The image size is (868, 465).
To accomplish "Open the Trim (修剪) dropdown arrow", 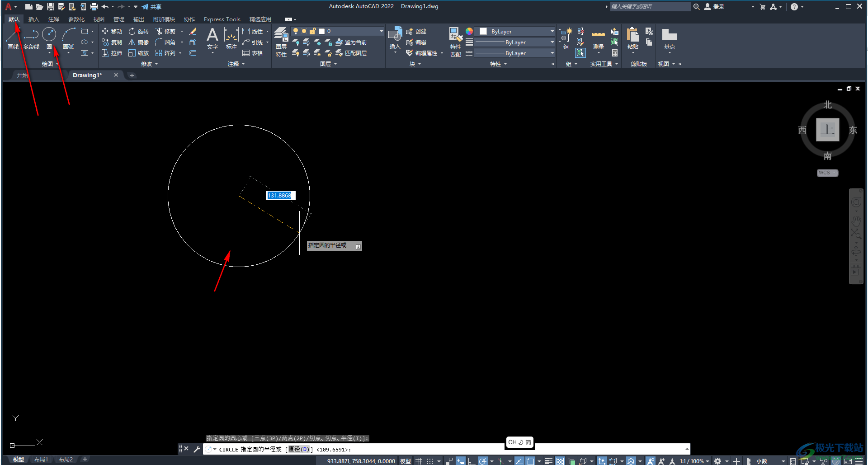I will pos(182,31).
